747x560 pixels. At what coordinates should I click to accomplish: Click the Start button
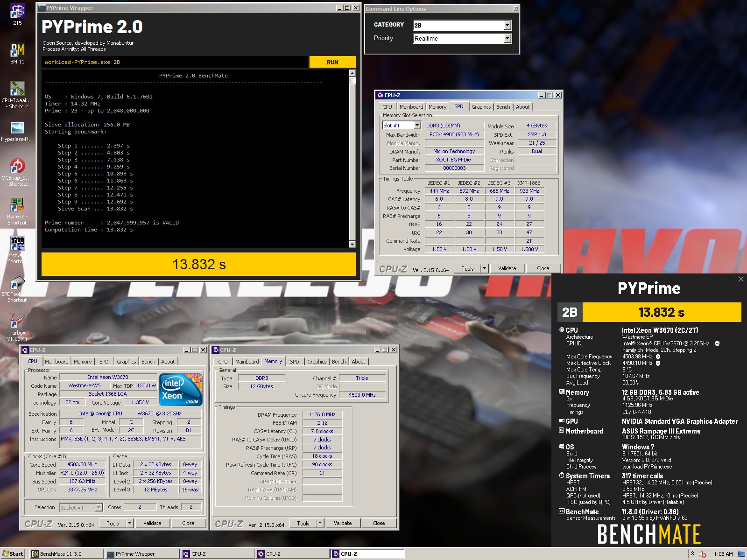click(x=13, y=554)
